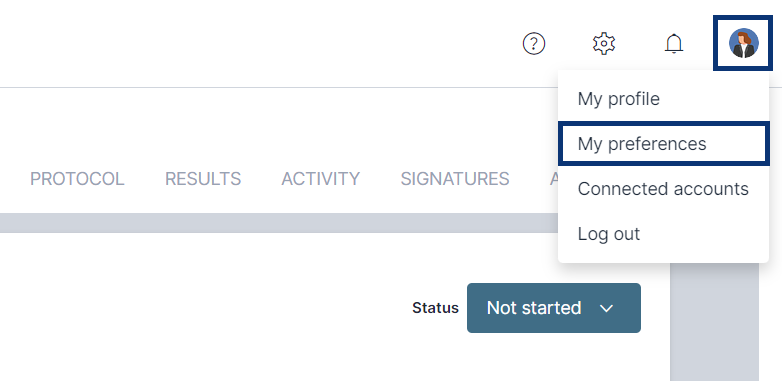This screenshot has height=381, width=782.
Task: Expand status options via chevron arrow
Action: pos(606,308)
